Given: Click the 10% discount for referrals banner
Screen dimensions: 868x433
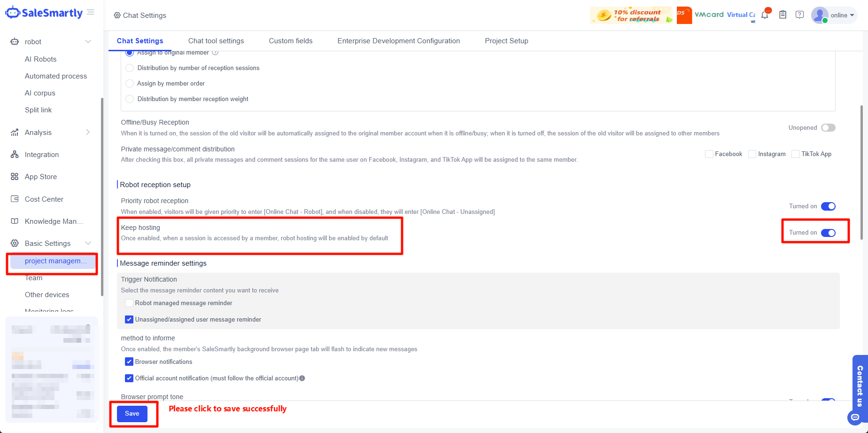Looking at the screenshot, I should pyautogui.click(x=631, y=15).
